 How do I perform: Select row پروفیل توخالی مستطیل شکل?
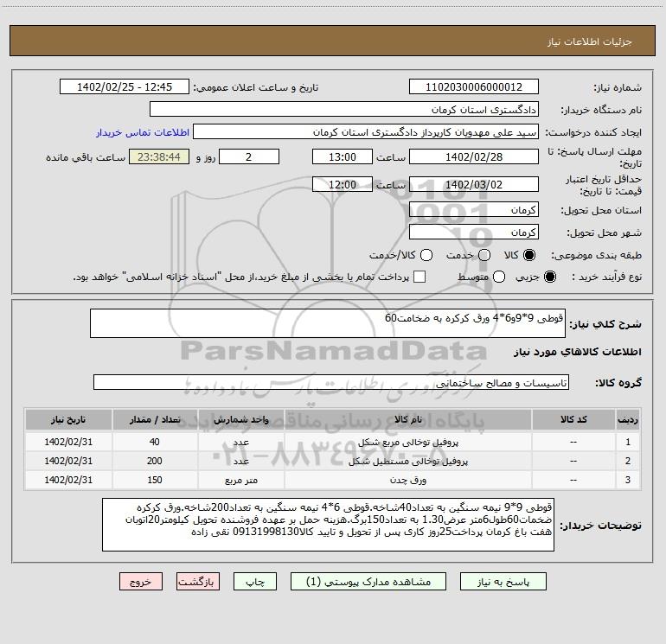tap(333, 461)
